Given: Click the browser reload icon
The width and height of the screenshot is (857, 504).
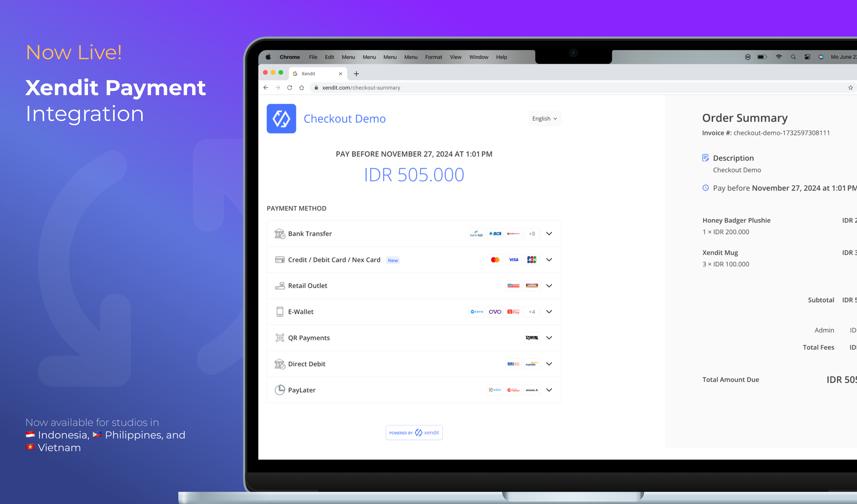Looking at the screenshot, I should [x=290, y=88].
